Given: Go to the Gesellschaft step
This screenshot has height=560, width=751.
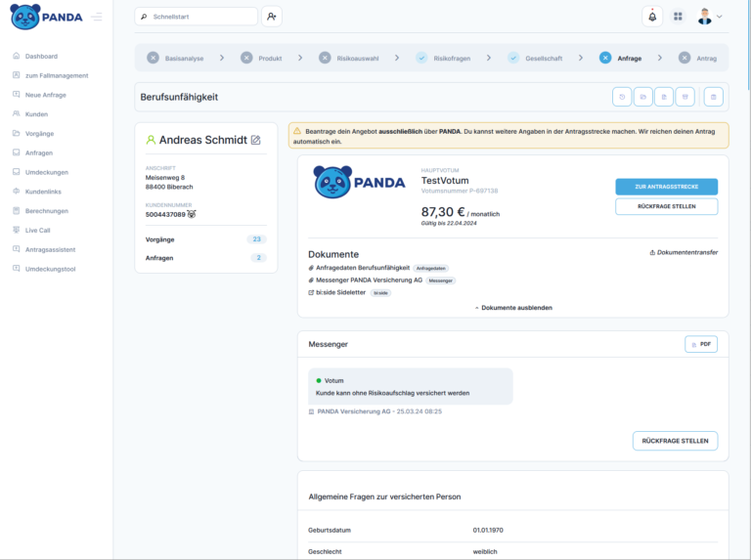Looking at the screenshot, I should [535, 58].
